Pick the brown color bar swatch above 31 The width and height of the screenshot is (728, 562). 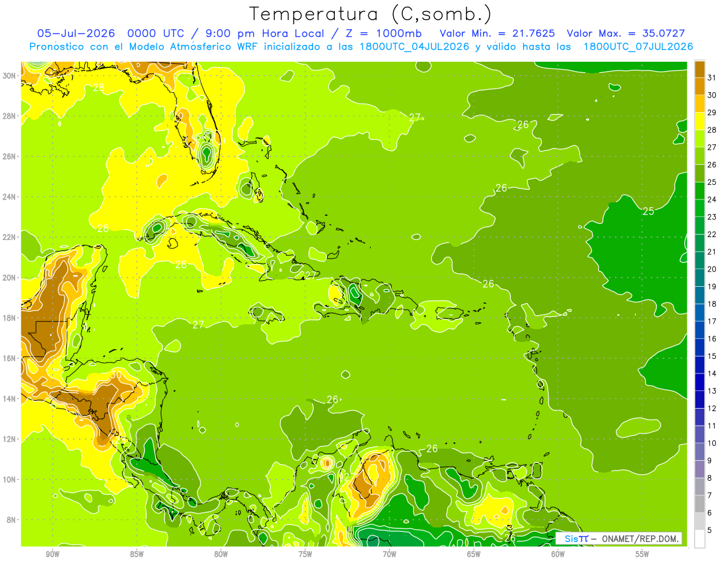pos(699,69)
